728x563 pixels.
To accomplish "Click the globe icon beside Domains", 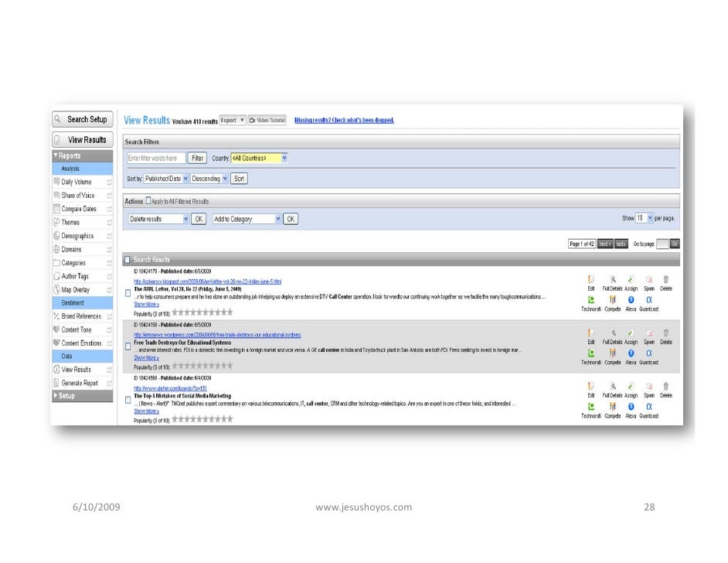I will [x=56, y=249].
